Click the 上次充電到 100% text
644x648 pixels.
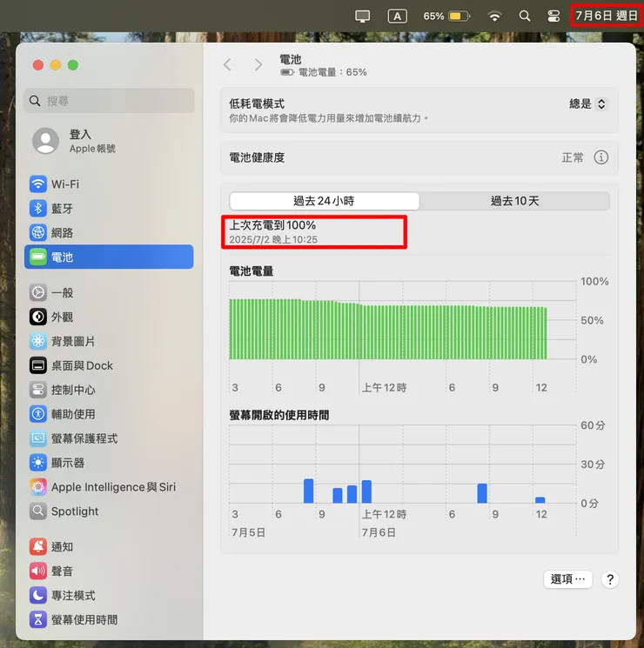[x=272, y=225]
